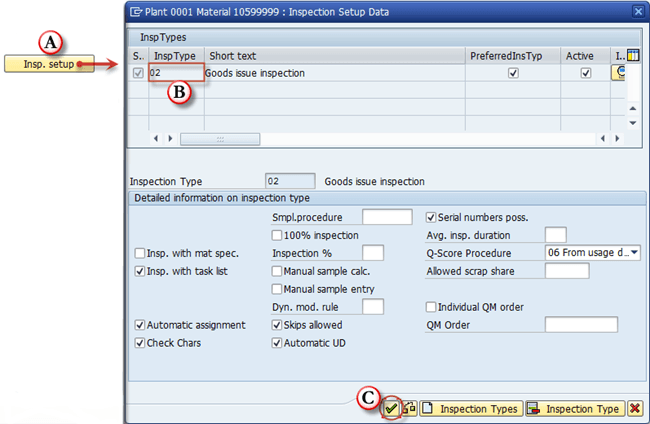Click the Smpl.procedure input field
650x424 pixels.
(386, 217)
